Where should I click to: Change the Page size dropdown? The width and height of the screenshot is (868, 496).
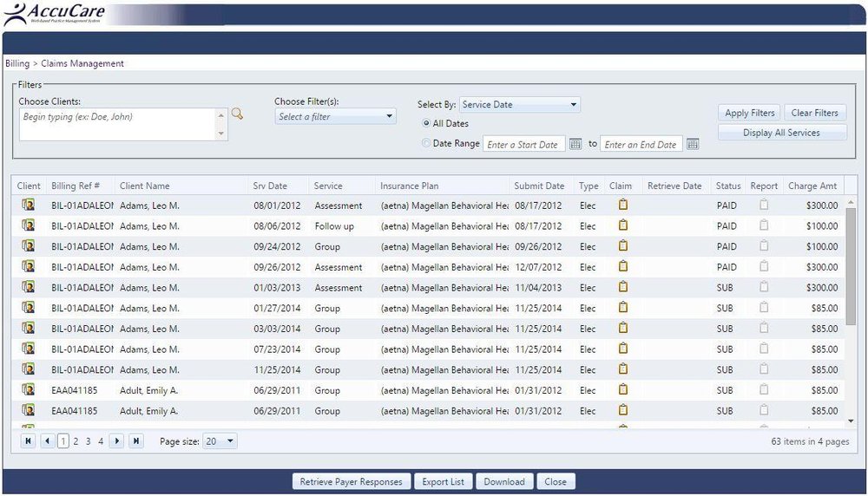click(x=220, y=441)
